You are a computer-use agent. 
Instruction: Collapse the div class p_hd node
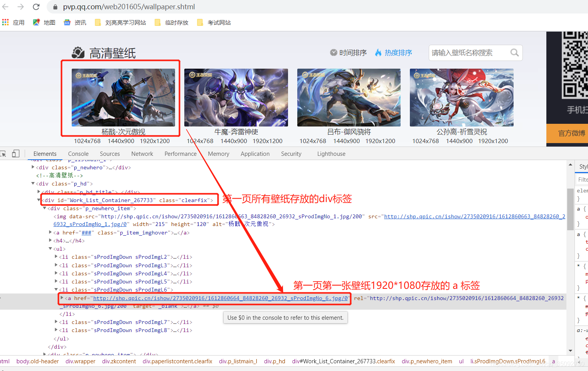point(33,184)
